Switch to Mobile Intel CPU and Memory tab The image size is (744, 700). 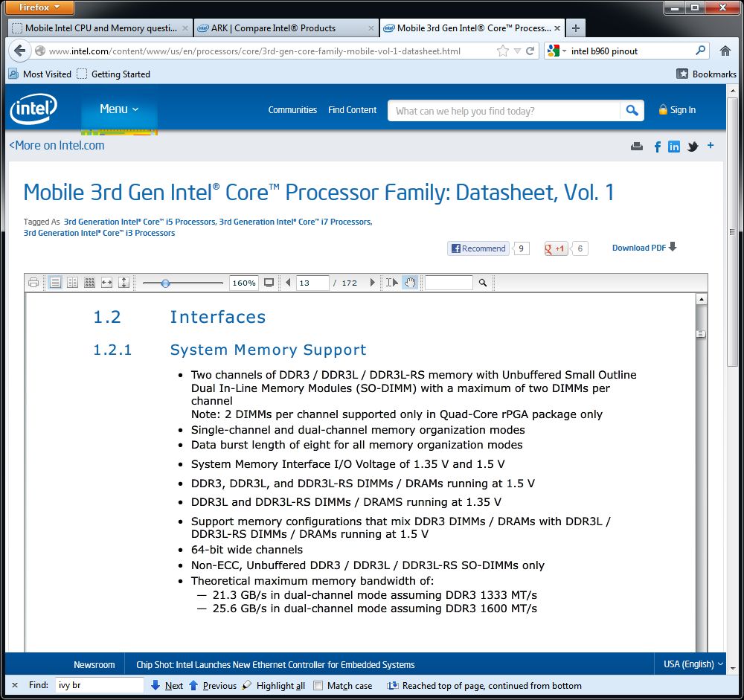point(100,28)
